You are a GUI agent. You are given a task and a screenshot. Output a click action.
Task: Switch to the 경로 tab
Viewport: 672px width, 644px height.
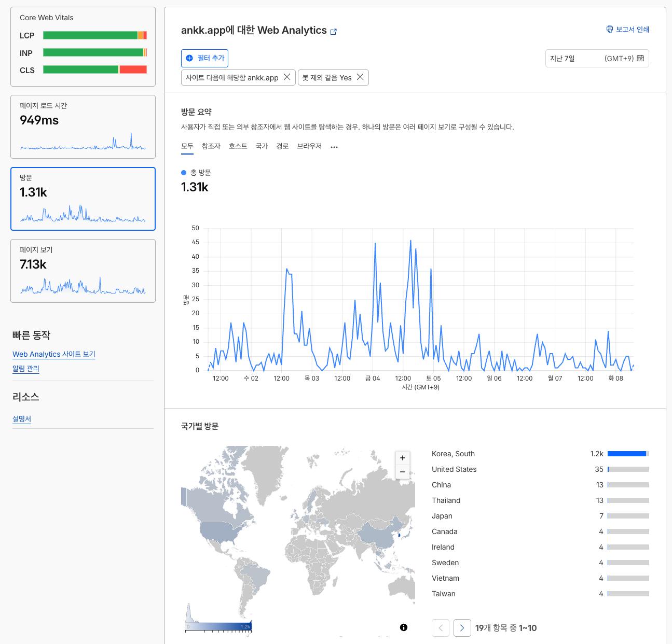[282, 146]
